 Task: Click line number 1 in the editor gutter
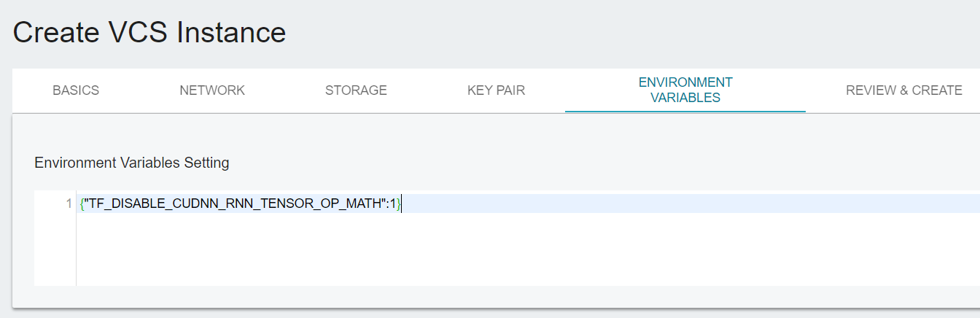(69, 204)
